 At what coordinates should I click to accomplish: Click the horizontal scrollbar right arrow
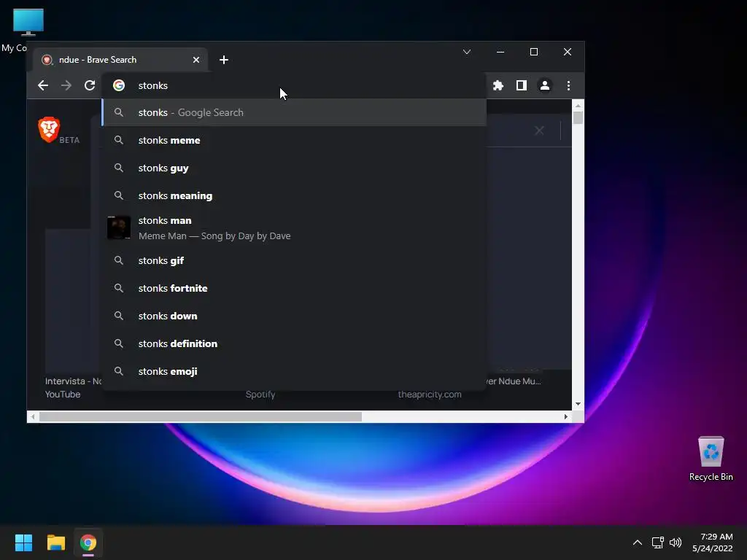tap(565, 416)
